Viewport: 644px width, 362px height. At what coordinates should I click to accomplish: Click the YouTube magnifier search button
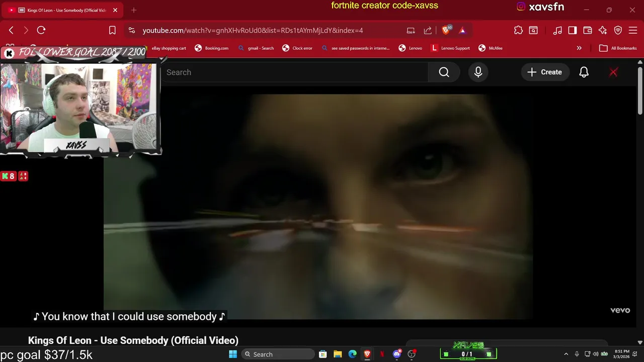tap(444, 72)
